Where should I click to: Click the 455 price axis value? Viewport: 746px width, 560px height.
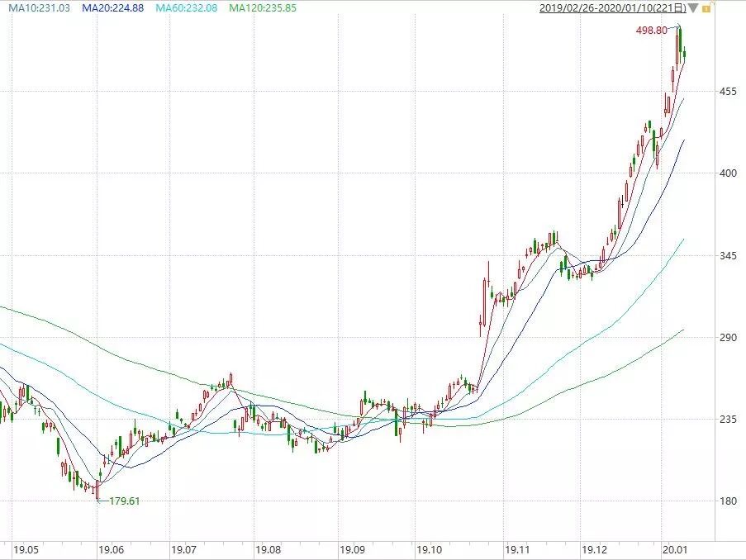(x=728, y=92)
